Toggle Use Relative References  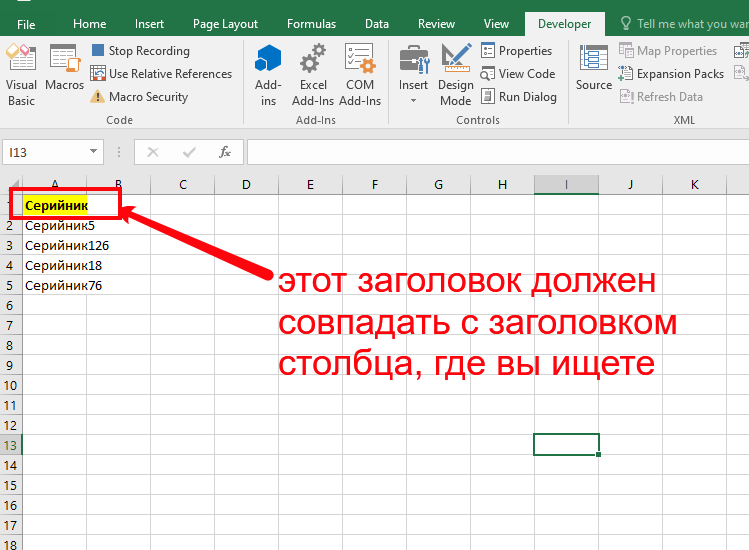[161, 74]
